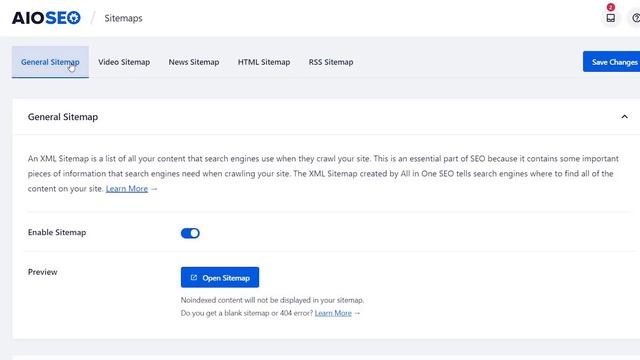Click the Sitemaps breadcrumb title
The height and width of the screenshot is (360, 640).
click(123, 18)
